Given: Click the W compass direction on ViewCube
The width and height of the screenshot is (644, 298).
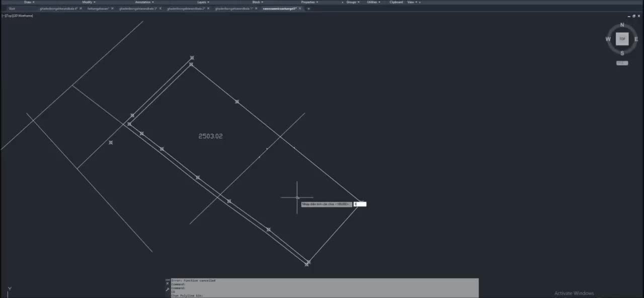Looking at the screenshot, I should tap(608, 39).
